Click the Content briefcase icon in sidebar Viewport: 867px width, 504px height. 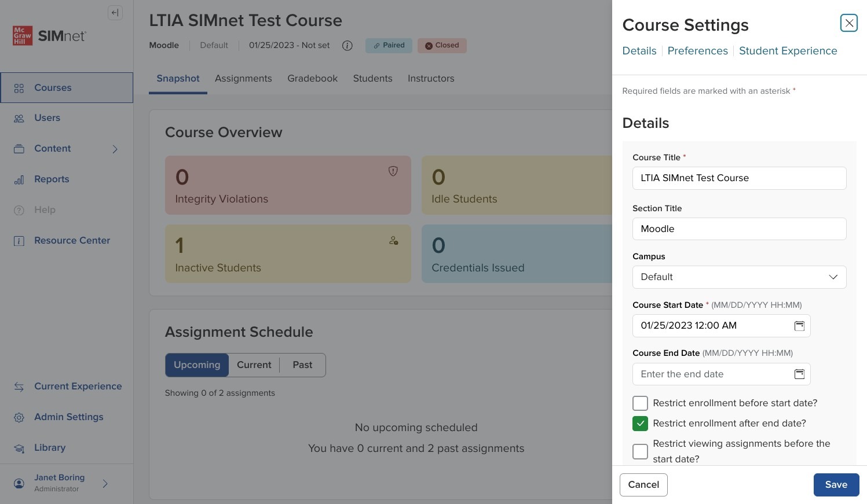(x=19, y=149)
